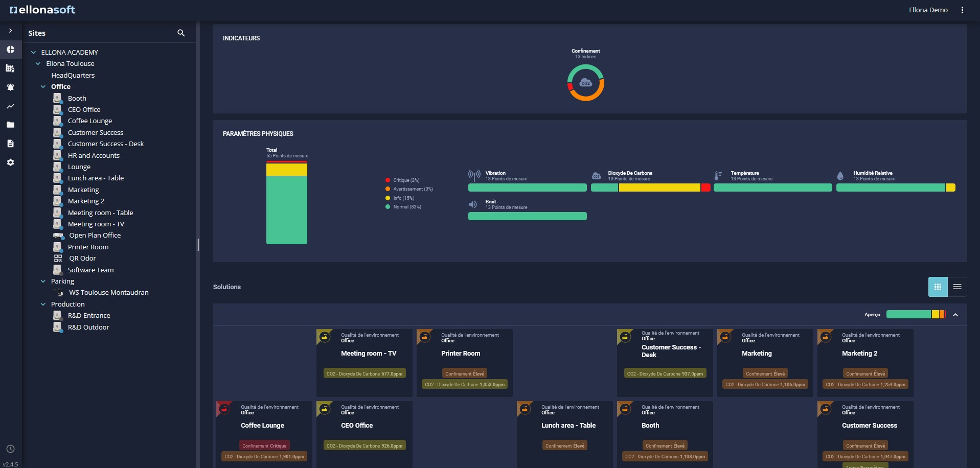
Task: Click the Dioxyde De Carbone status bar
Action: [650, 188]
